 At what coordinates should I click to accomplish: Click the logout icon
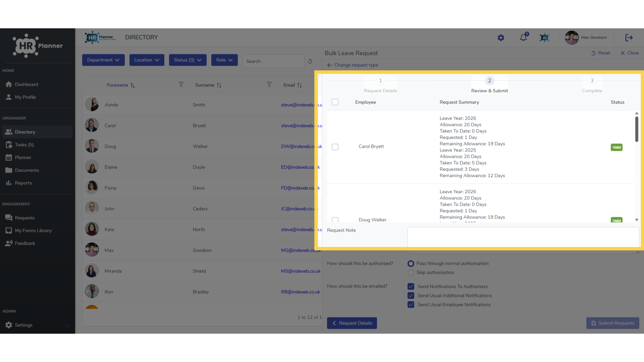[x=629, y=38]
